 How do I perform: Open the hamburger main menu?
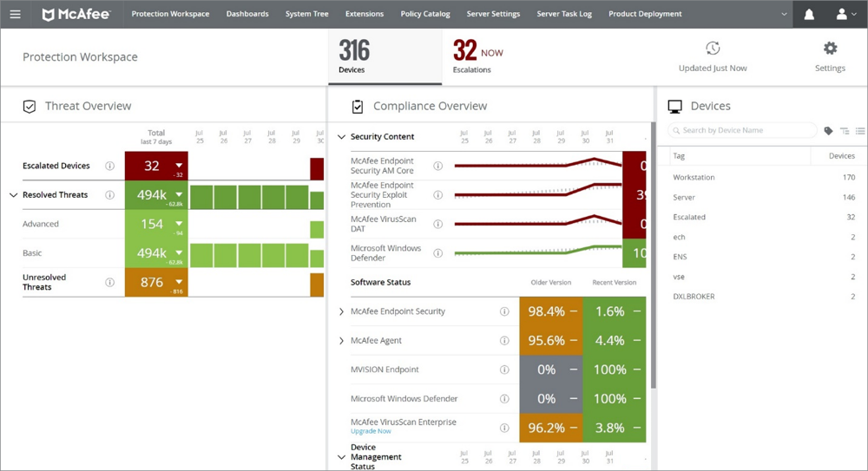click(x=15, y=14)
